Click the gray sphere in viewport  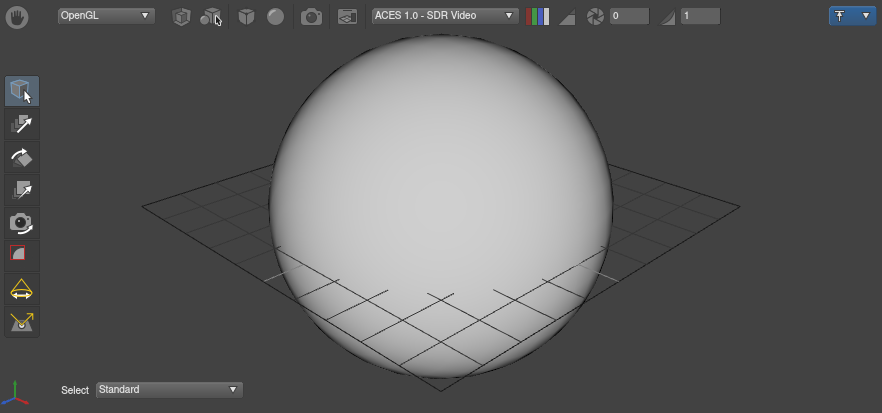click(x=440, y=206)
